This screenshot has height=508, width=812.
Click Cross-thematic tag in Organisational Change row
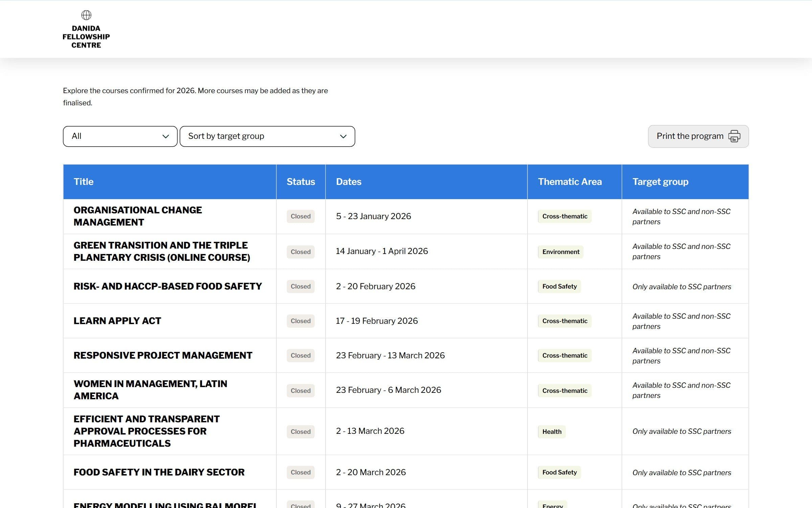click(x=565, y=216)
